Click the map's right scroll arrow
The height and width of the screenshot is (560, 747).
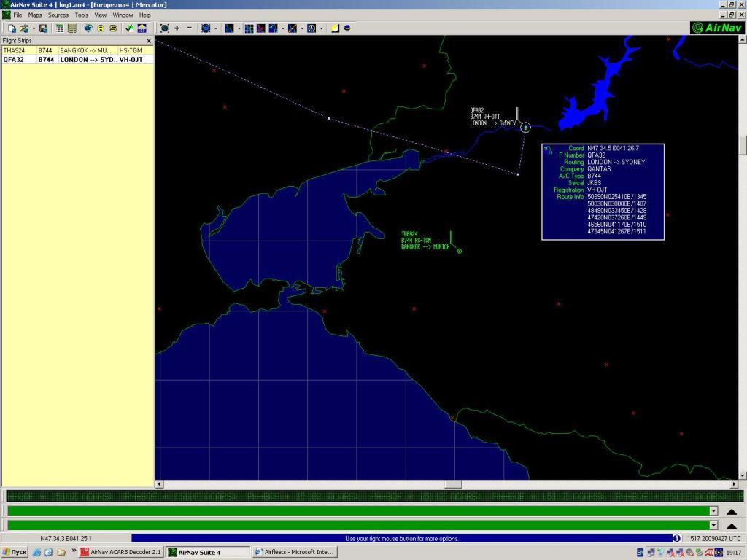[x=734, y=484]
